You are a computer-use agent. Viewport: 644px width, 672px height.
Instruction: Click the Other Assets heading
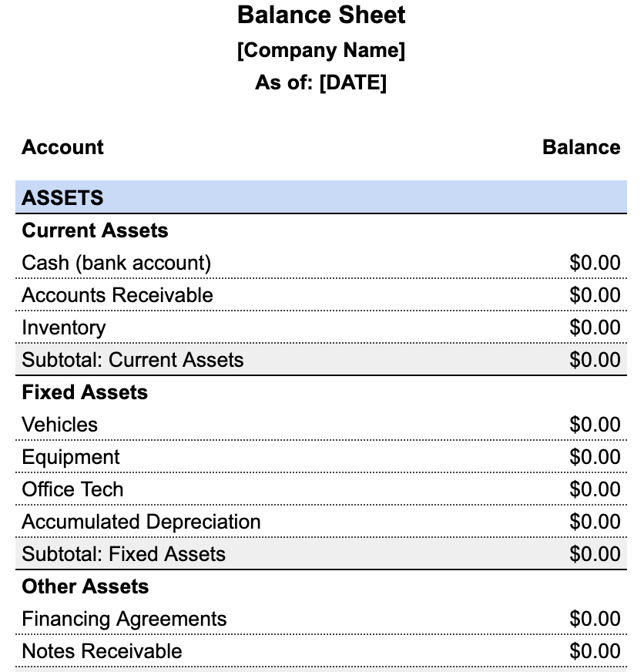(x=85, y=586)
